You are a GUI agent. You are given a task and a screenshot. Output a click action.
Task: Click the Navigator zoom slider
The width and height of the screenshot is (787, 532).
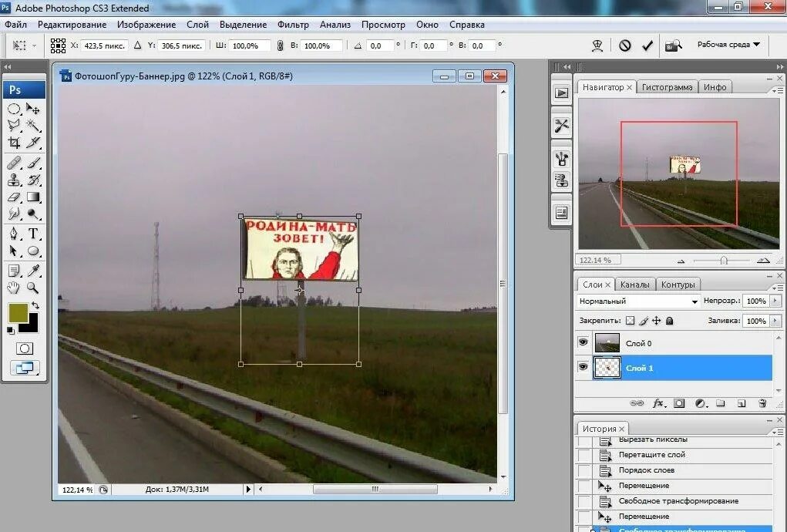[x=724, y=261]
